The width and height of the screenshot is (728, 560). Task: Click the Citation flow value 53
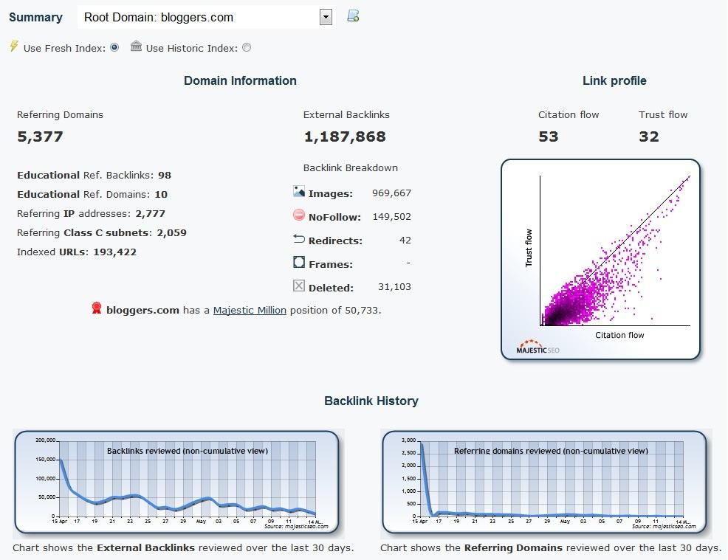[x=549, y=136]
